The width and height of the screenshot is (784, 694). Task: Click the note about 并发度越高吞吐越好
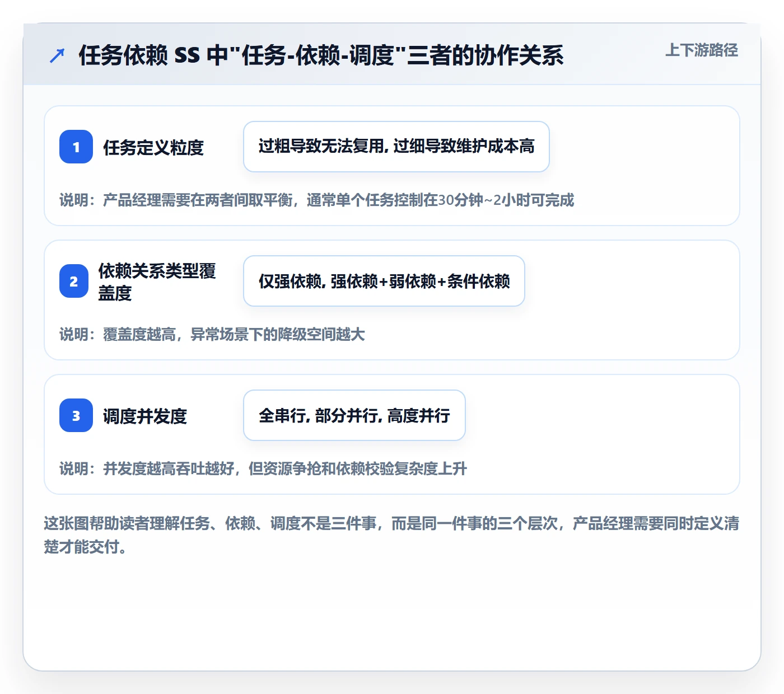tap(263, 468)
